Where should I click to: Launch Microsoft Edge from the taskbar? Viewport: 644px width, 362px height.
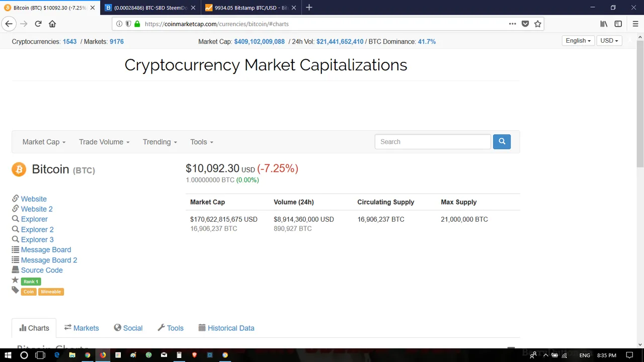pyautogui.click(x=57, y=355)
